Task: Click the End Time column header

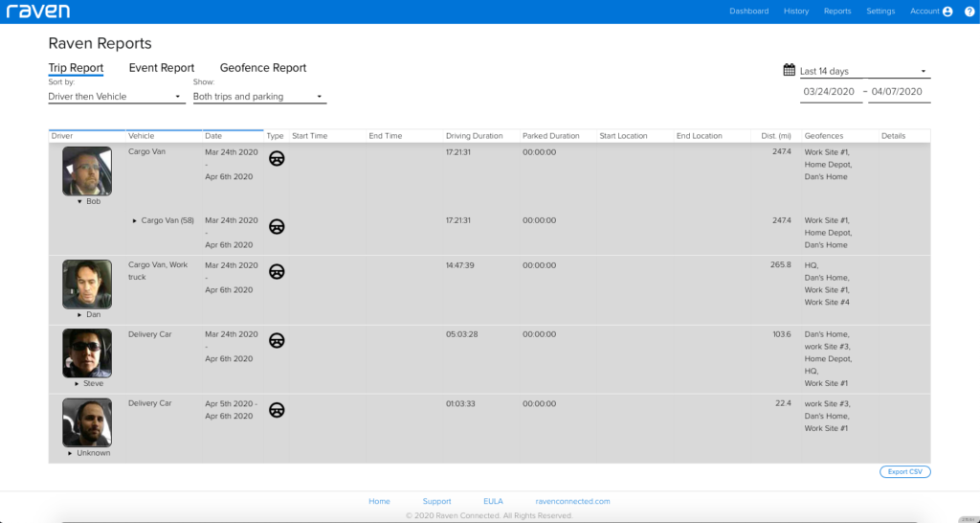Action: pyautogui.click(x=405, y=136)
